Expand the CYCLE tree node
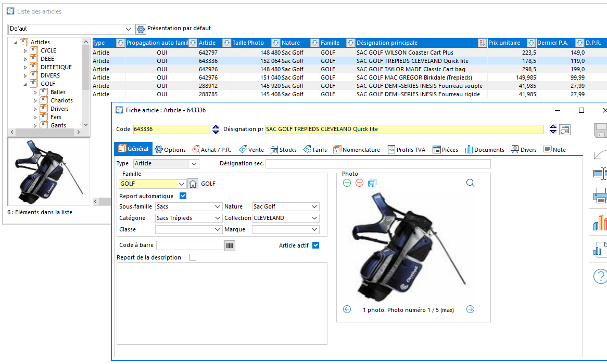 25,50
